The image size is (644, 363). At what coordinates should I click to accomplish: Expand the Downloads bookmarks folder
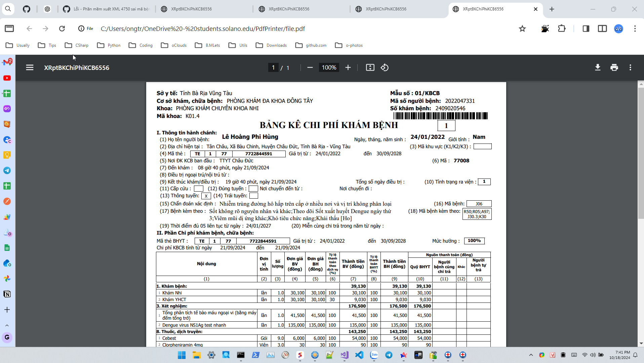click(x=271, y=45)
